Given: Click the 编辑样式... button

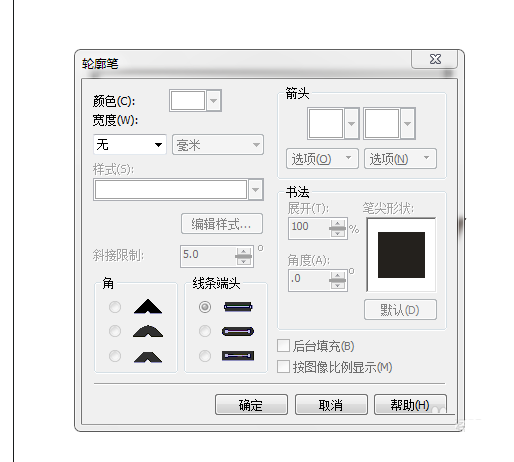Looking at the screenshot, I should (222, 224).
